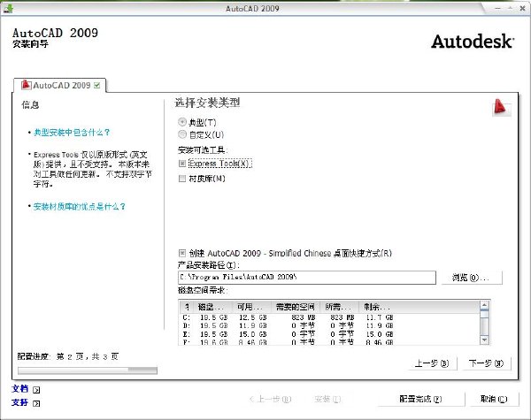Viewport: 531px width, 420px height.
Task: Click the 信息 panel heading
Action: (30, 105)
